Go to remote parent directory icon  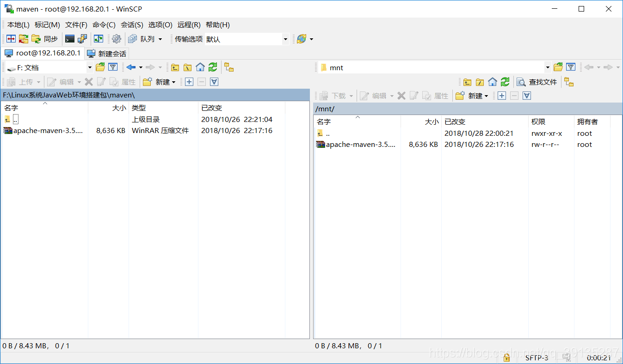click(468, 82)
